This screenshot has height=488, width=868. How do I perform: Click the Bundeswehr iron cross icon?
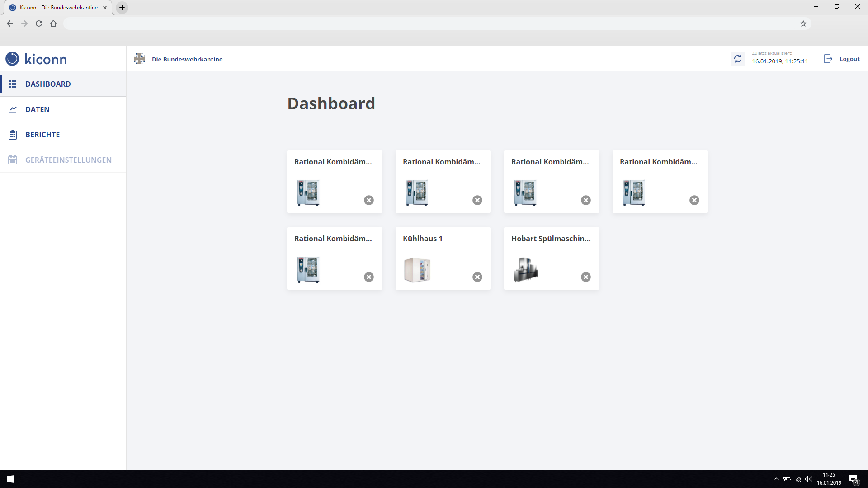tap(139, 59)
